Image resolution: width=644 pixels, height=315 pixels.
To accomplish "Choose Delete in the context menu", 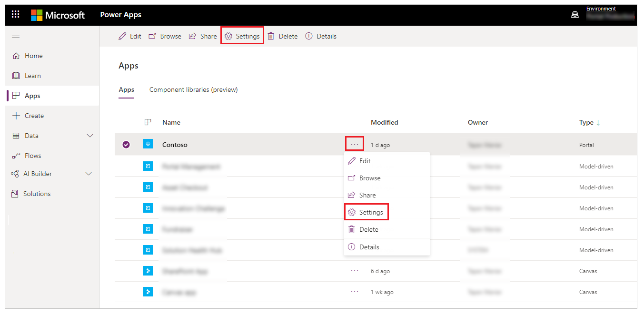I will pos(387,229).
